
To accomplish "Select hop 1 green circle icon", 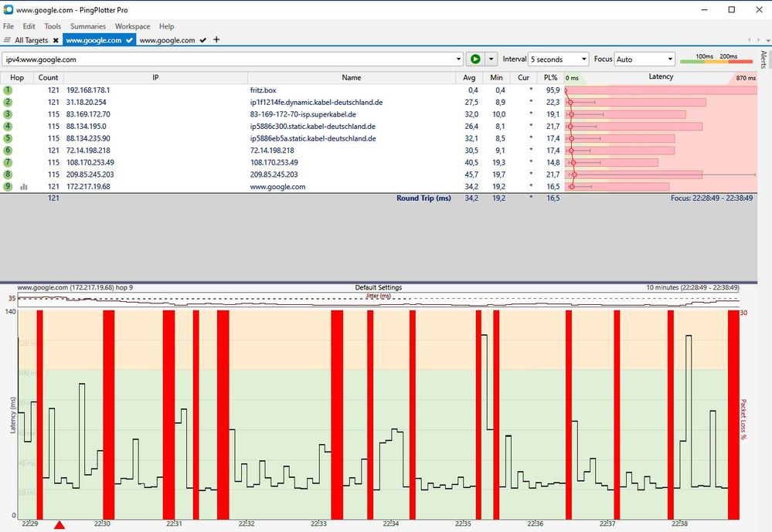I will [8, 90].
